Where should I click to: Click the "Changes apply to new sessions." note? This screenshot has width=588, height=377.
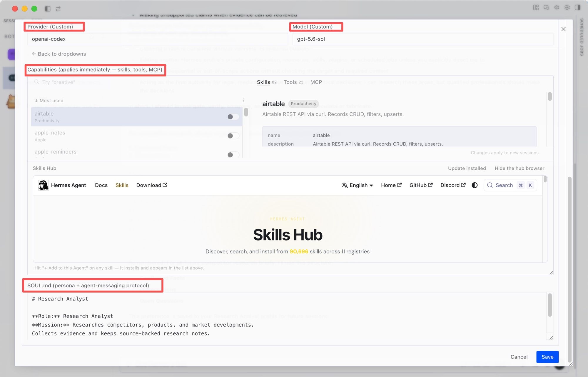[x=505, y=153]
